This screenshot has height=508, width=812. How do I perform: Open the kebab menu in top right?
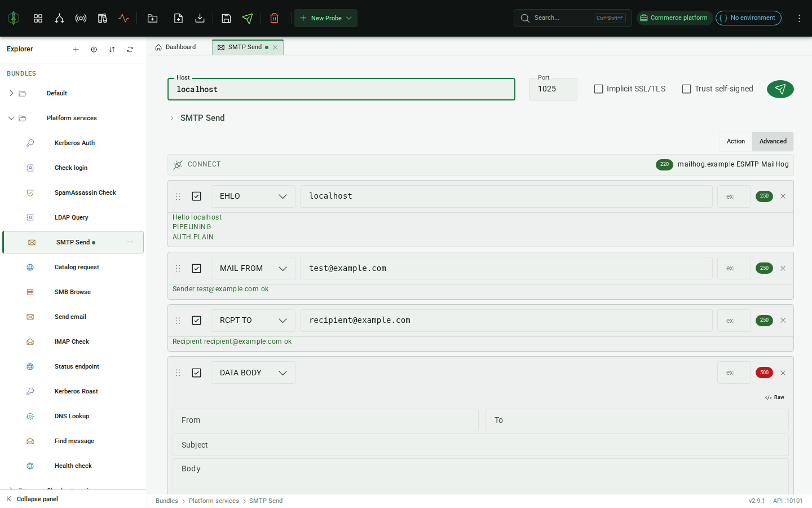(x=799, y=18)
